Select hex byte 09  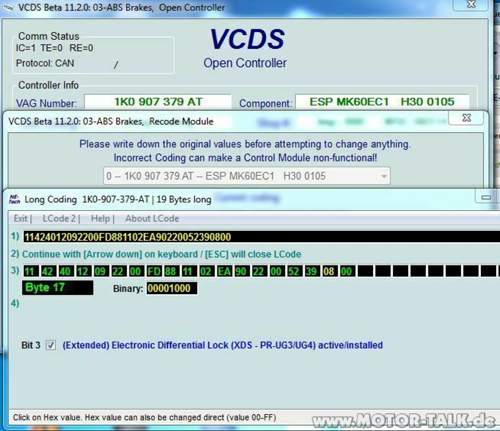(100, 271)
